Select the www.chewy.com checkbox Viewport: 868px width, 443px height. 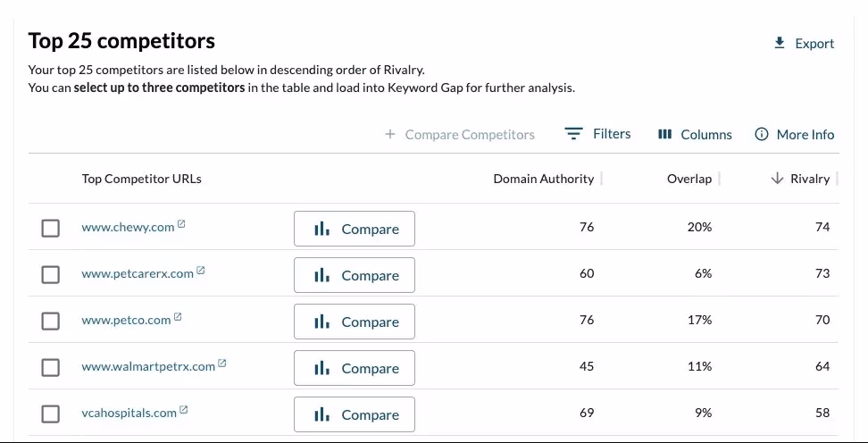pos(51,228)
